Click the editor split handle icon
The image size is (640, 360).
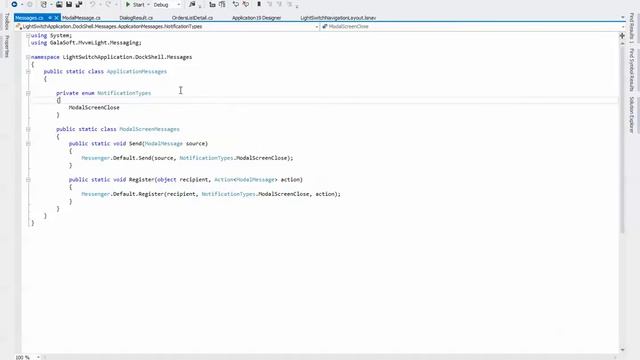click(622, 36)
